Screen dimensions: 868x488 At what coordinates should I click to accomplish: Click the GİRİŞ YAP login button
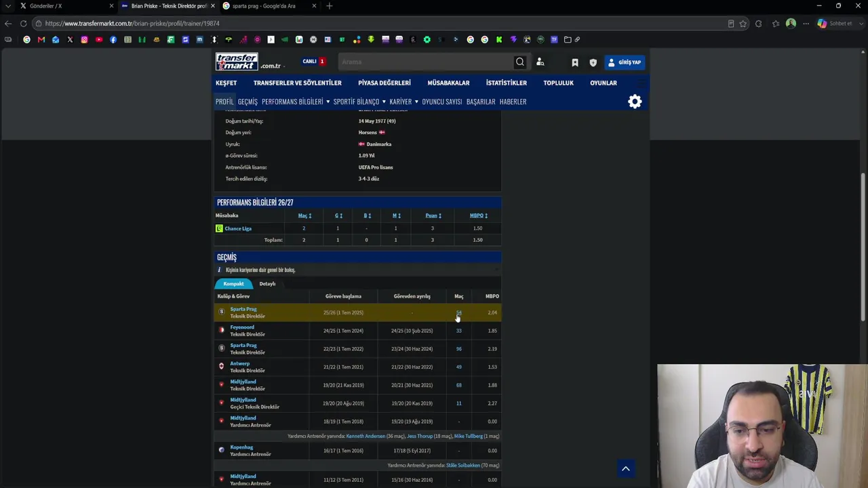pos(625,62)
